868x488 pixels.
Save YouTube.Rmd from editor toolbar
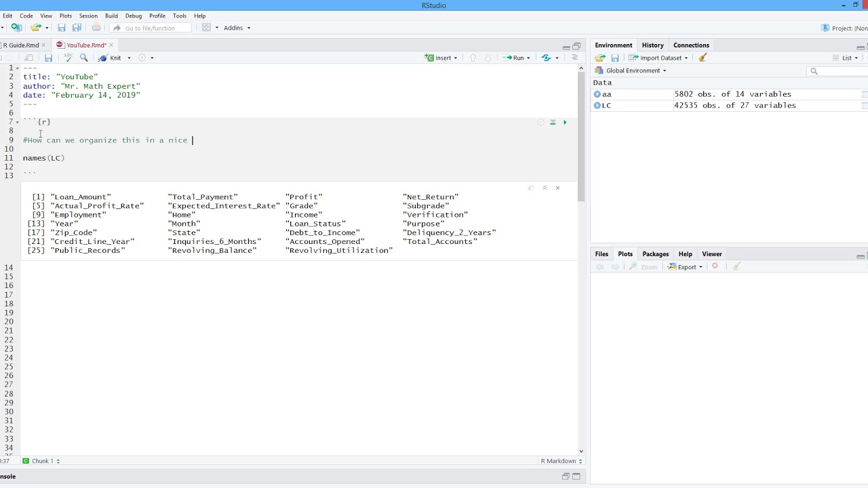coord(48,58)
